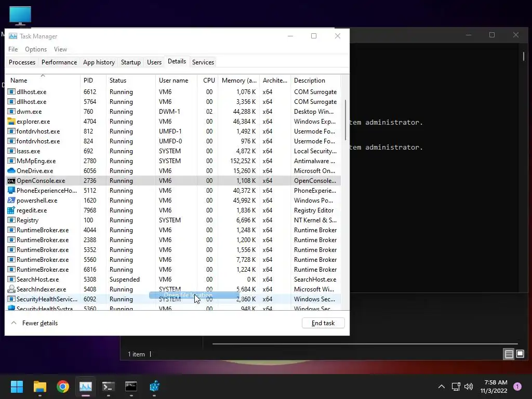Viewport: 532px width, 399px height.
Task: Select the SecurityHealthService row
Action: pyautogui.click(x=173, y=299)
